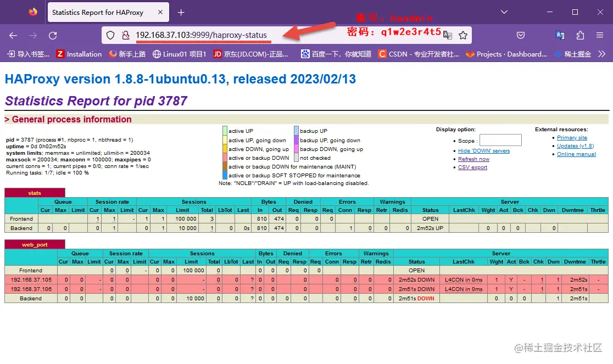
Task: Go forward to the next page
Action: (33, 36)
